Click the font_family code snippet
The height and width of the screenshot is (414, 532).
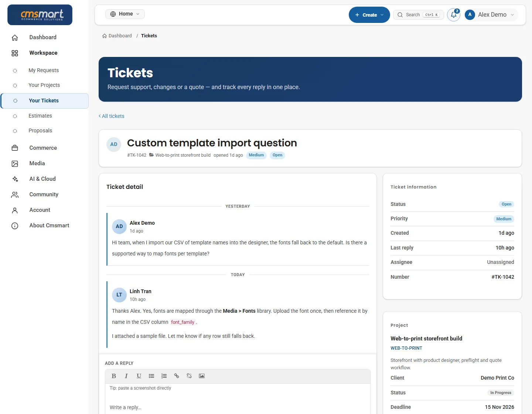183,322
